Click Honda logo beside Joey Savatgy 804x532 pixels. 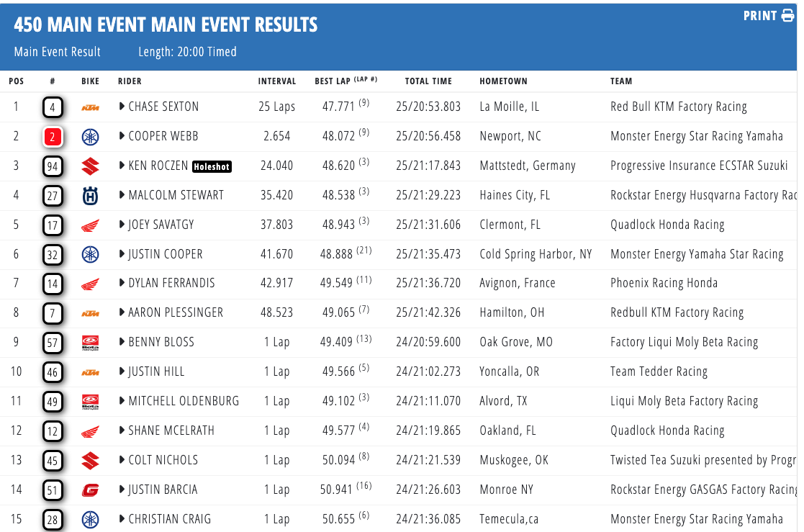click(90, 225)
